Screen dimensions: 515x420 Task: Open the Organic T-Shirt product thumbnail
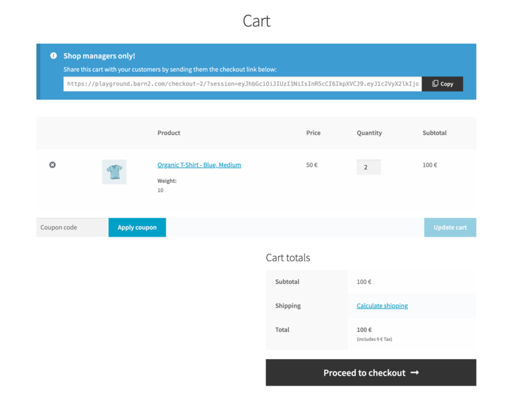(x=114, y=171)
